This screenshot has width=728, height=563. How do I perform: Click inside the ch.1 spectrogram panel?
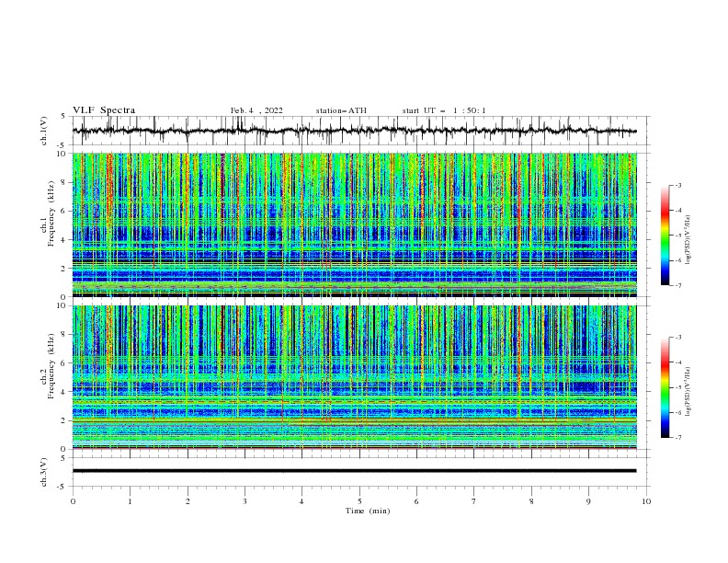click(354, 224)
